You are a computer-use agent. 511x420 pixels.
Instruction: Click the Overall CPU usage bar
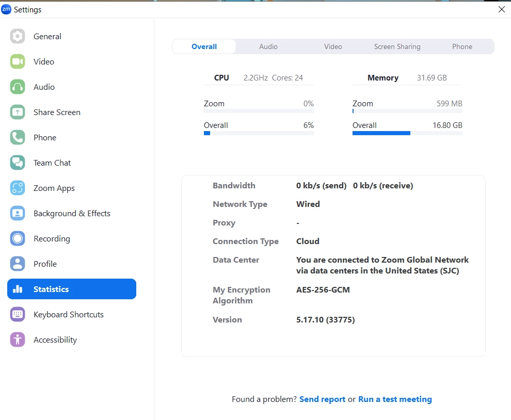point(259,133)
